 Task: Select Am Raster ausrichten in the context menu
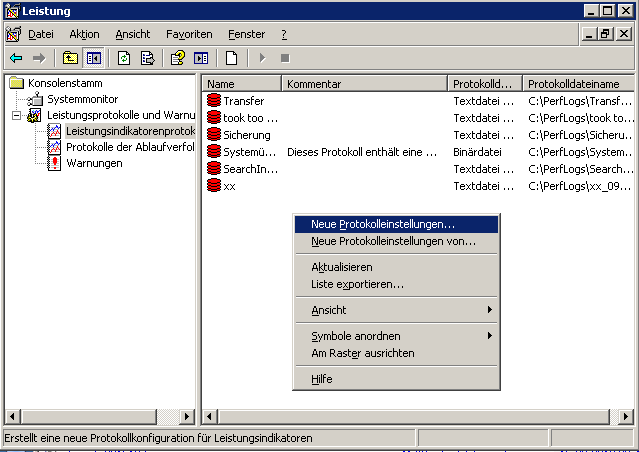[x=396, y=353]
